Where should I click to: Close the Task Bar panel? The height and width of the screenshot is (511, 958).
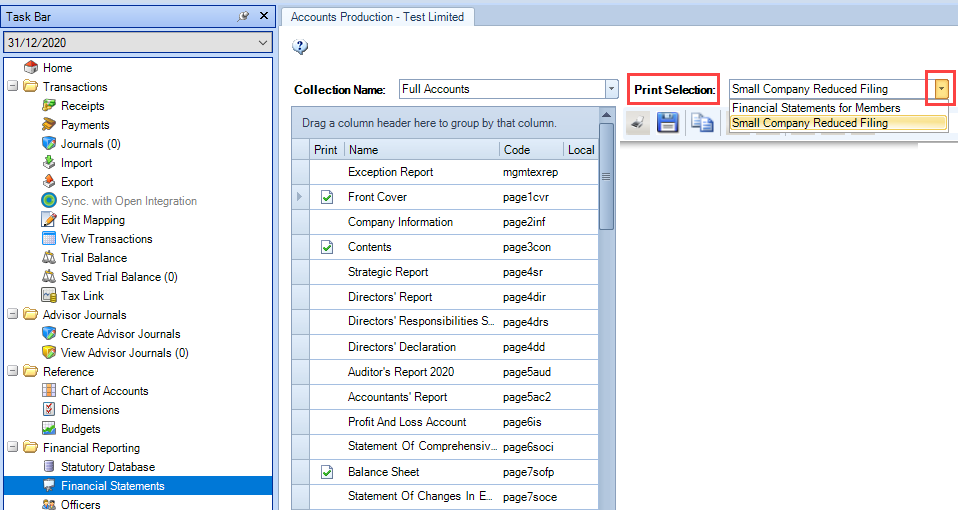pyautogui.click(x=264, y=16)
